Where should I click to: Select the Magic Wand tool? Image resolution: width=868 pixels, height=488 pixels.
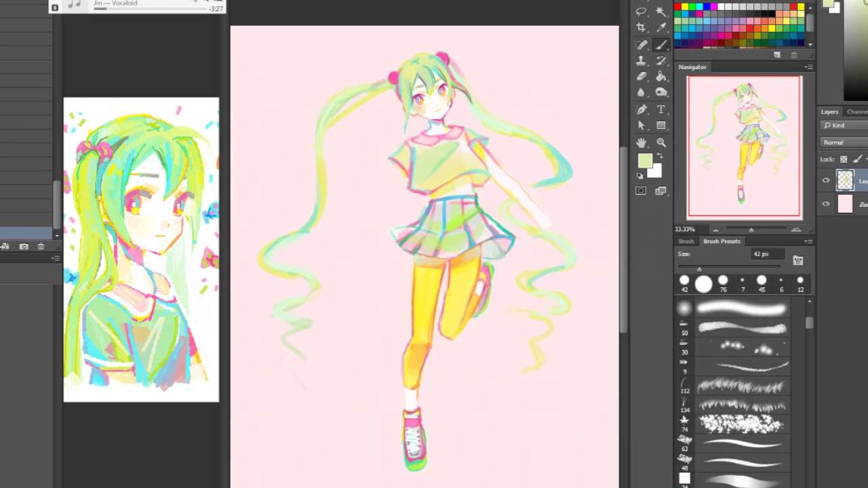(661, 12)
